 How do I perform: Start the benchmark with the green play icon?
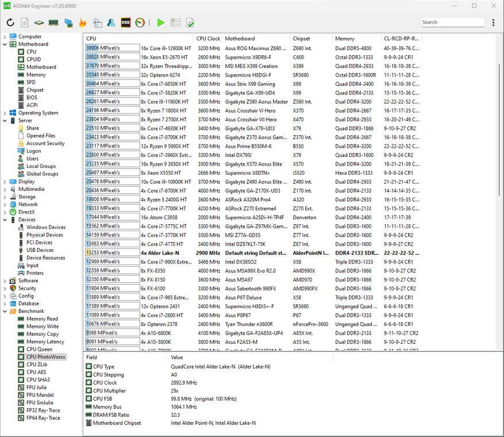(161, 22)
